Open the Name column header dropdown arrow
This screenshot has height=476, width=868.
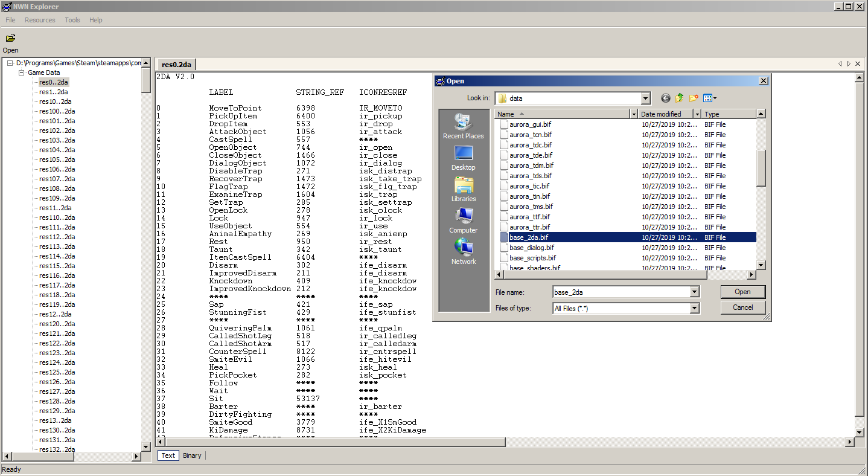pos(634,114)
